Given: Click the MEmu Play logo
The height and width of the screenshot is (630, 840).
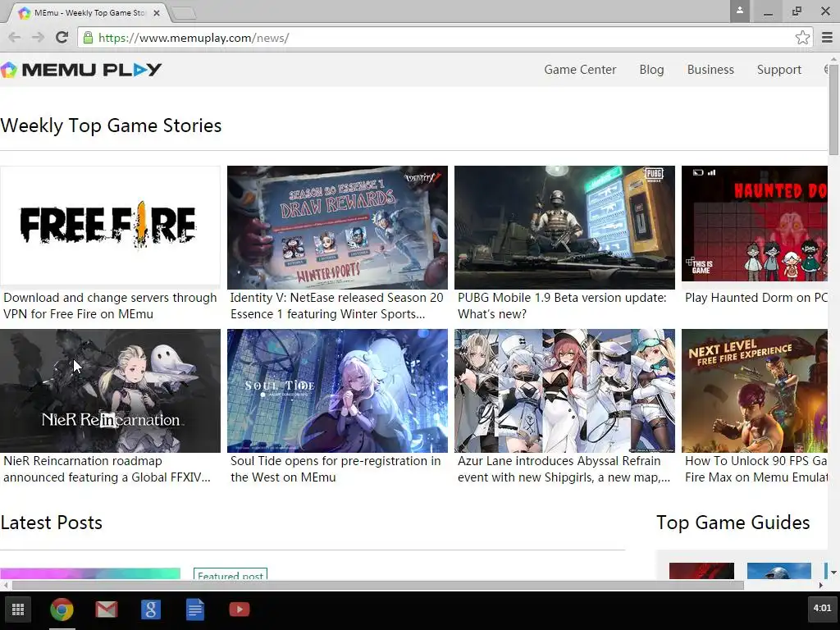Looking at the screenshot, I should [81, 70].
